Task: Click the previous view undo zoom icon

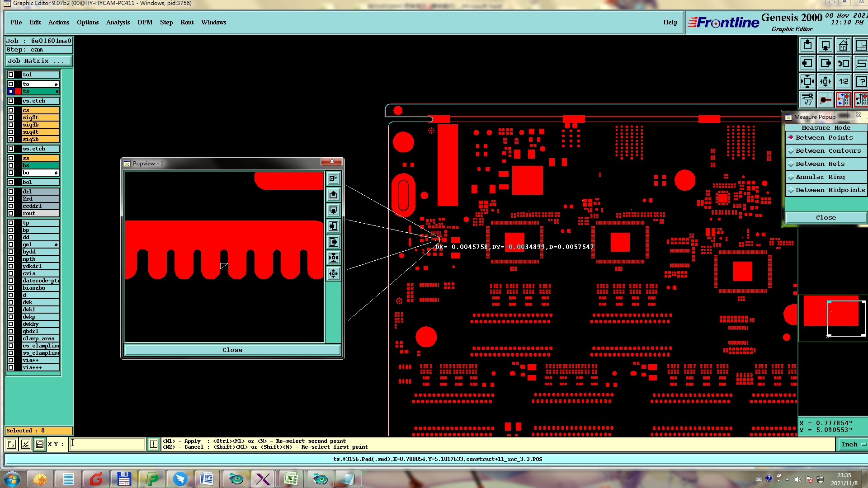Action: coord(843,64)
